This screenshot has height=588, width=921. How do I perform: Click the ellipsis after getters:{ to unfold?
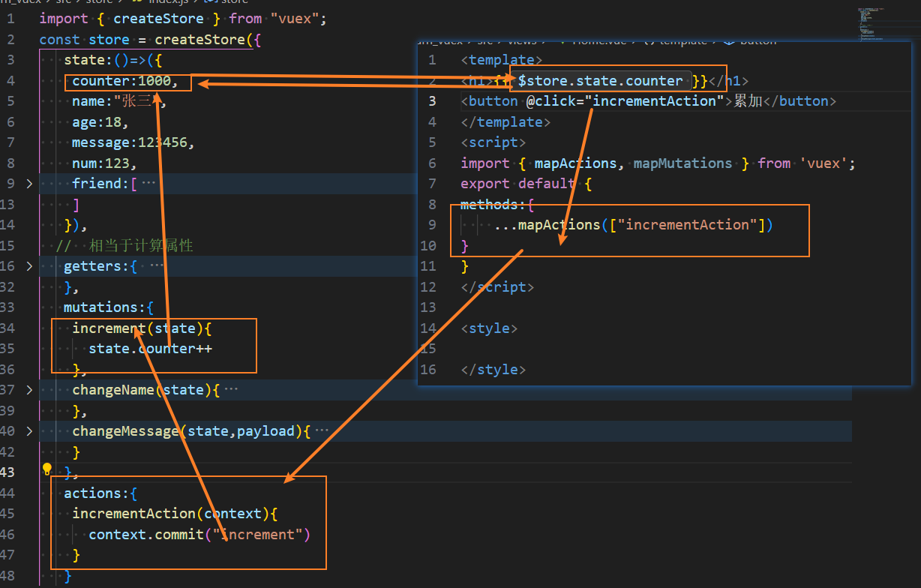point(156,265)
